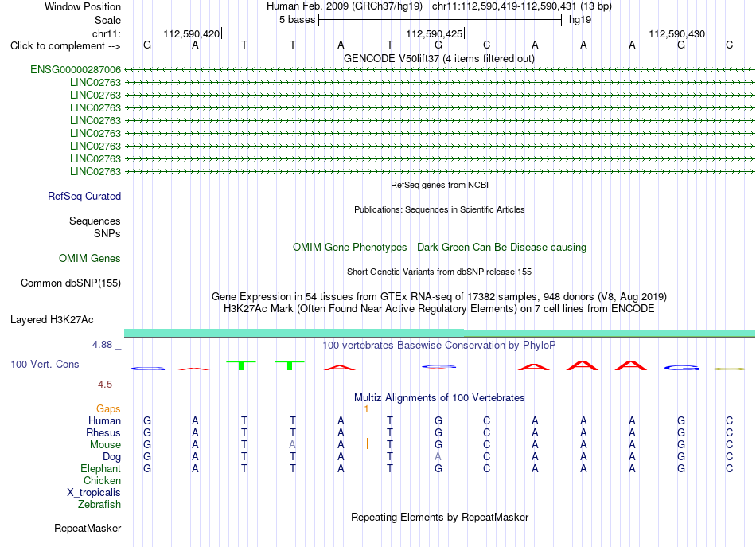Click 'Publications: Sequences in Scientific Articles' title
The height and width of the screenshot is (547, 756).
(x=439, y=209)
